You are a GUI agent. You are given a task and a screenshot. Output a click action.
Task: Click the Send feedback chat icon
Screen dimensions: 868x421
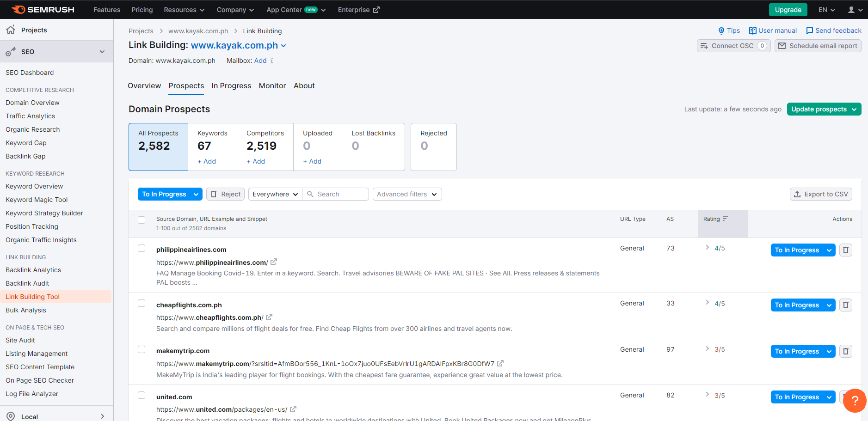809,31
